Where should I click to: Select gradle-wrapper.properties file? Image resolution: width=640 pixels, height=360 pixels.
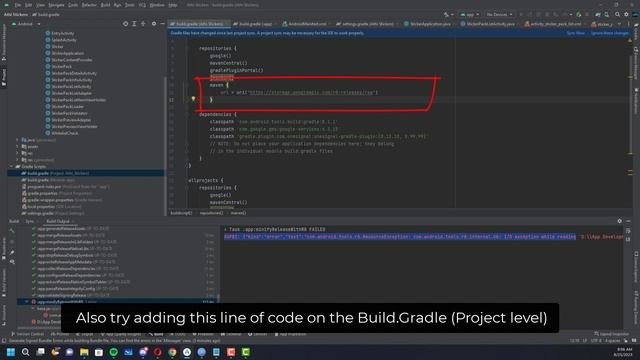pos(62,200)
